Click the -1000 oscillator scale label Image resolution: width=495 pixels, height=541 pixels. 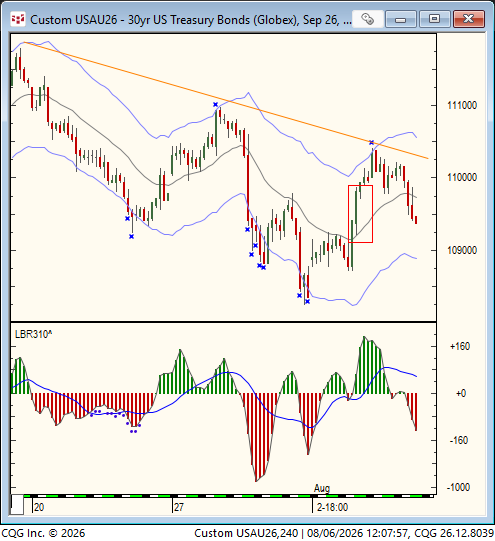(x=458, y=487)
